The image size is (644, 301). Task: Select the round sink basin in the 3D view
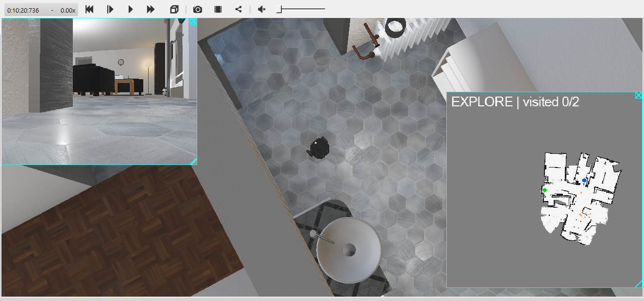pyautogui.click(x=349, y=250)
